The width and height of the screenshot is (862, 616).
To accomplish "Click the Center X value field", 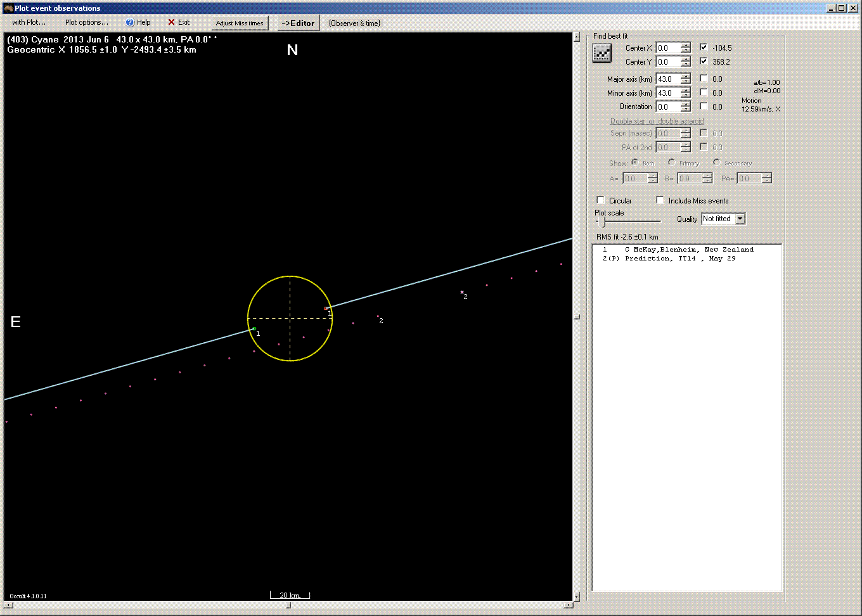I will (x=668, y=48).
